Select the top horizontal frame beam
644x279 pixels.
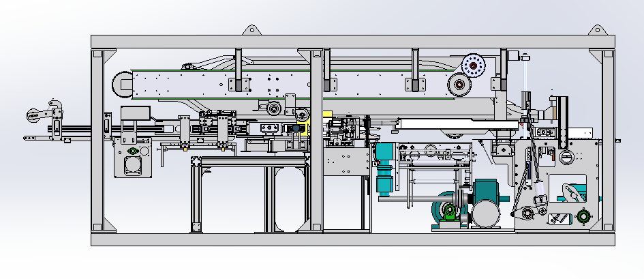tap(353, 42)
